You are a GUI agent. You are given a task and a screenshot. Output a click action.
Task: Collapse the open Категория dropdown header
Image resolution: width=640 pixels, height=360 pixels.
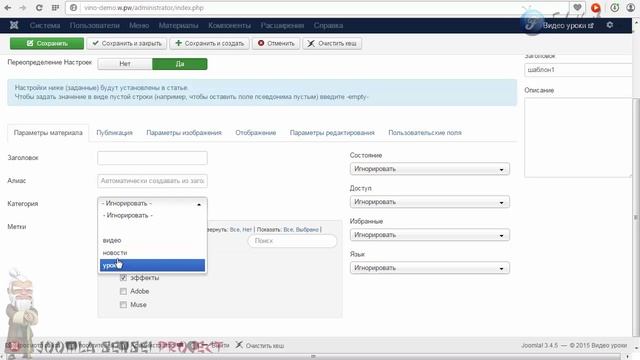click(x=152, y=203)
